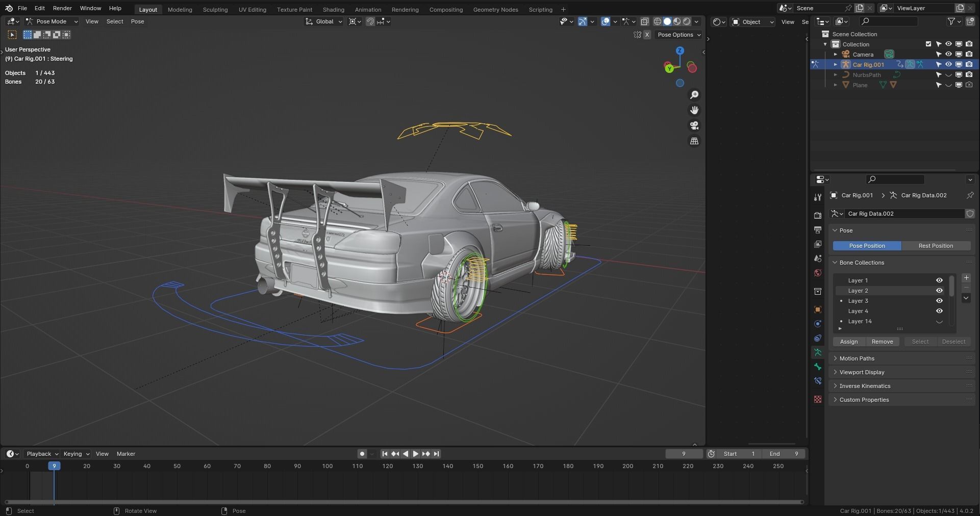Open the View Layer properties tab icon
The height and width of the screenshot is (516, 980).
818,244
